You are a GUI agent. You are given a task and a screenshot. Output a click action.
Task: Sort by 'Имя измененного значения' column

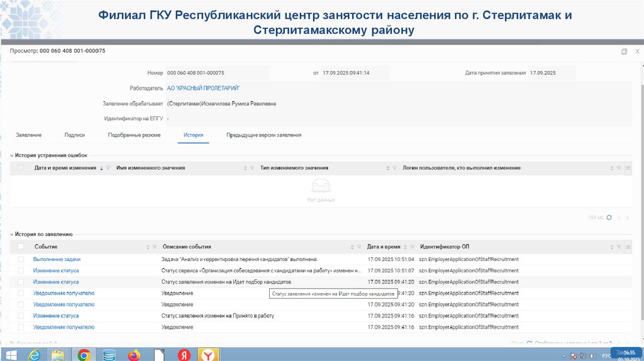click(x=245, y=168)
